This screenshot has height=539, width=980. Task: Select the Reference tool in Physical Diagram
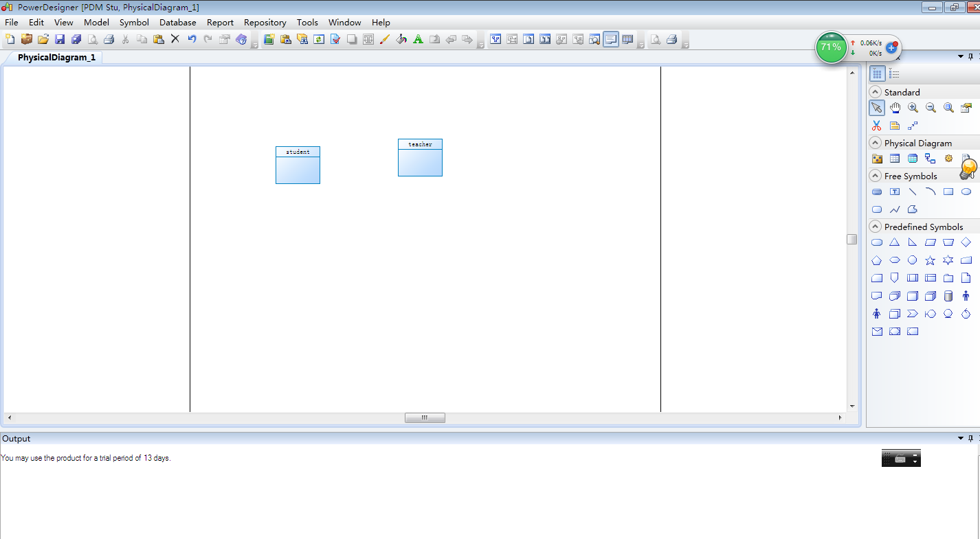pyautogui.click(x=931, y=159)
